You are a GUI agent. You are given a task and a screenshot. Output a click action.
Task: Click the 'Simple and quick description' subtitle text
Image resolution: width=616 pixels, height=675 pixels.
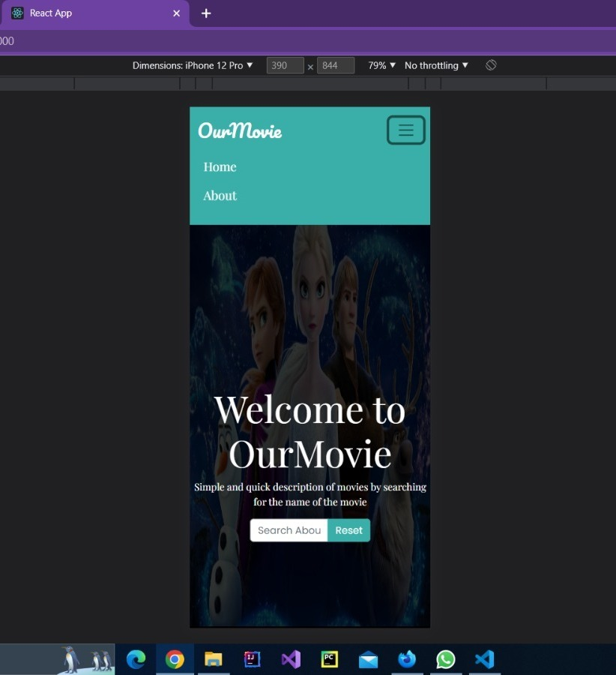[x=309, y=494]
